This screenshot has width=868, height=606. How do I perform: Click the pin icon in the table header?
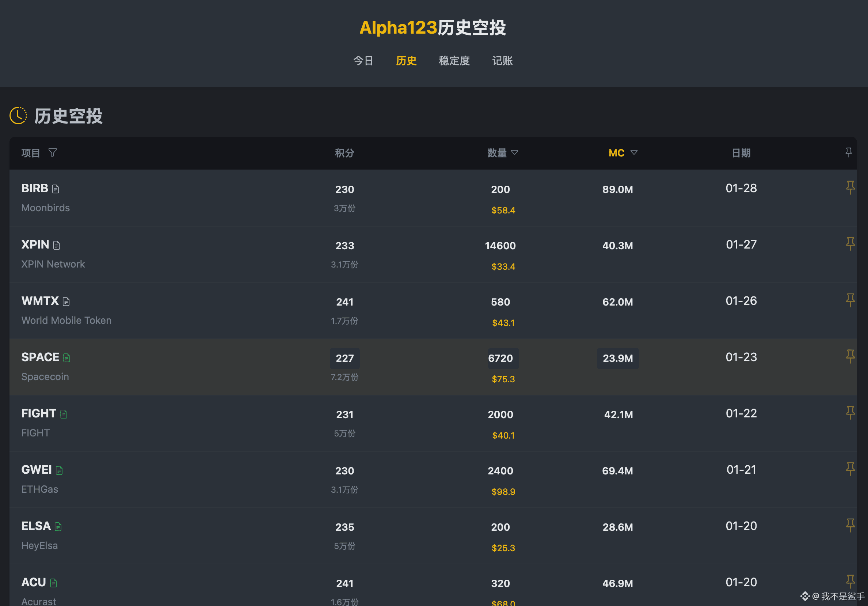point(848,152)
